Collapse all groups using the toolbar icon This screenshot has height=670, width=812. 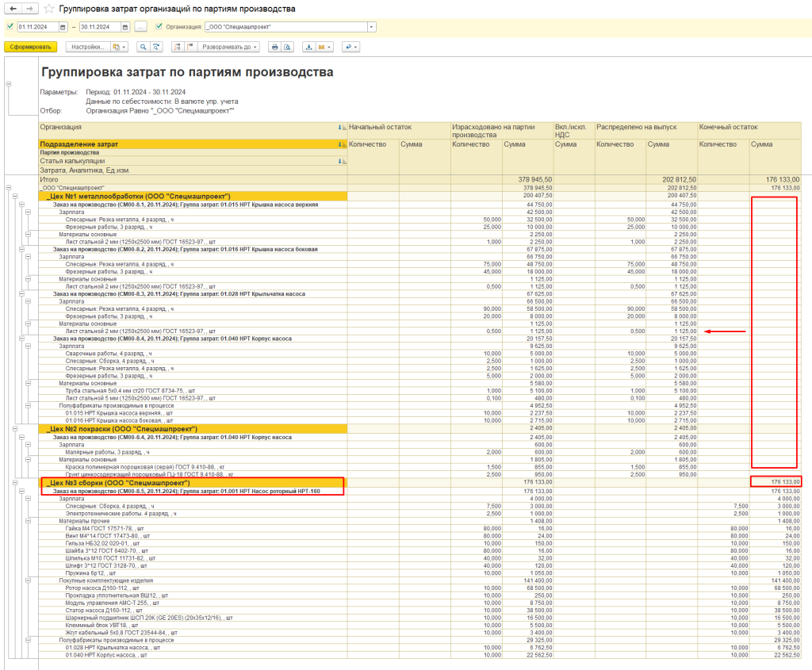pos(178,47)
